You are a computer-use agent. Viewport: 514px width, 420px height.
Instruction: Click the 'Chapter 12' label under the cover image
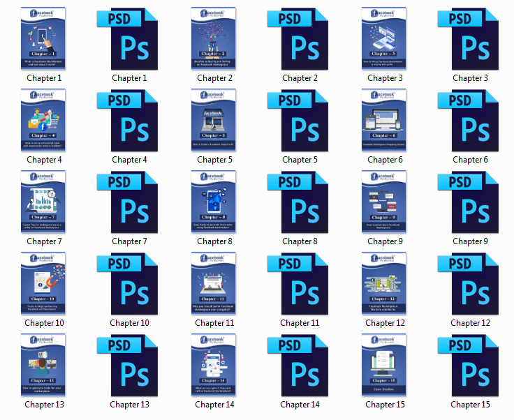(x=385, y=323)
